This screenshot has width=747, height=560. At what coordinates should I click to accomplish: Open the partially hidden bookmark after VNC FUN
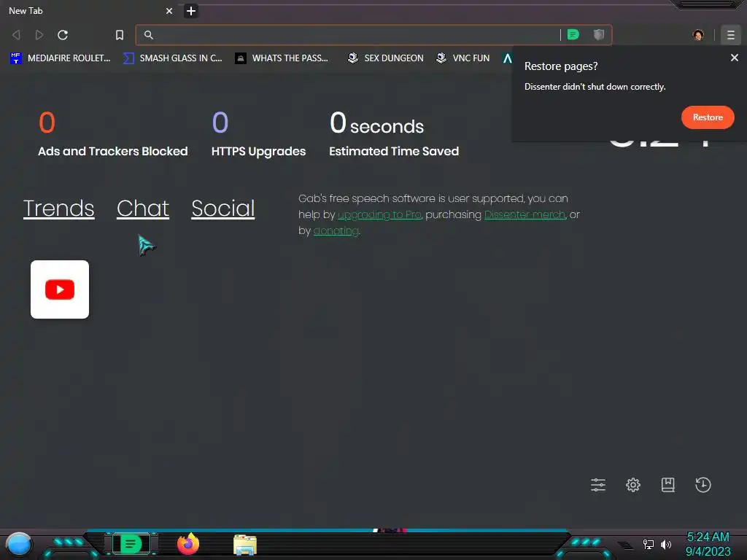508,58
